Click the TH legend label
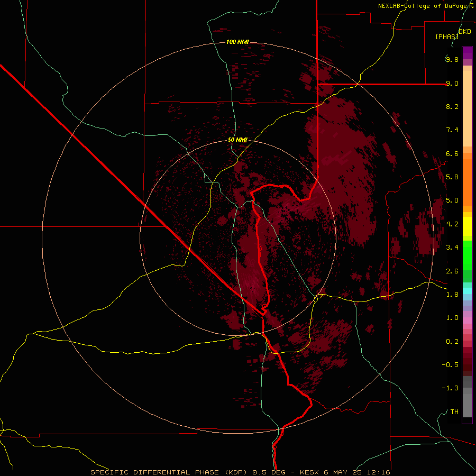Image resolution: width=476 pixels, height=476 pixels. (454, 412)
